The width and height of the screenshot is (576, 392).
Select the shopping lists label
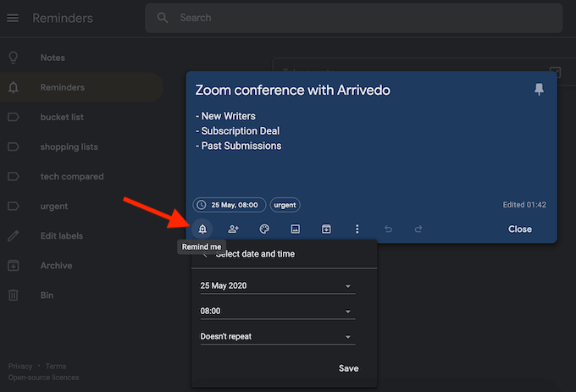69,146
